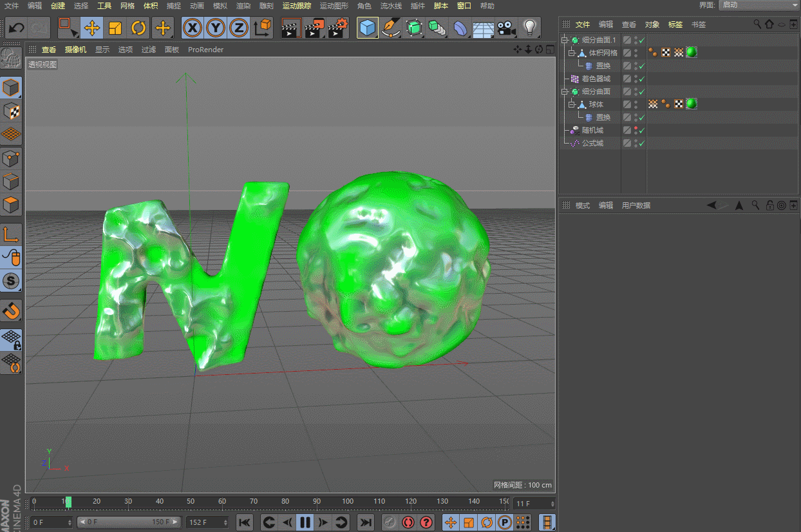Click the cube primitive icon

click(368, 28)
